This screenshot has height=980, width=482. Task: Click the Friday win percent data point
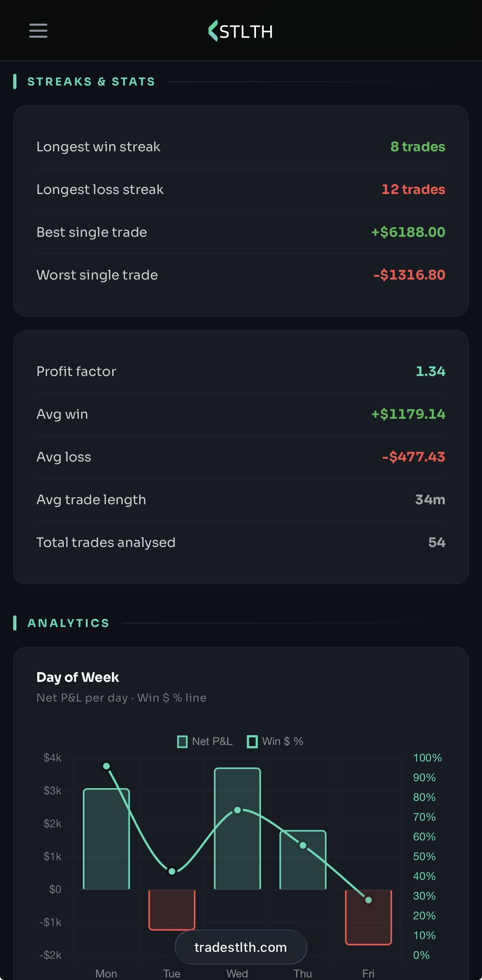pos(368,900)
